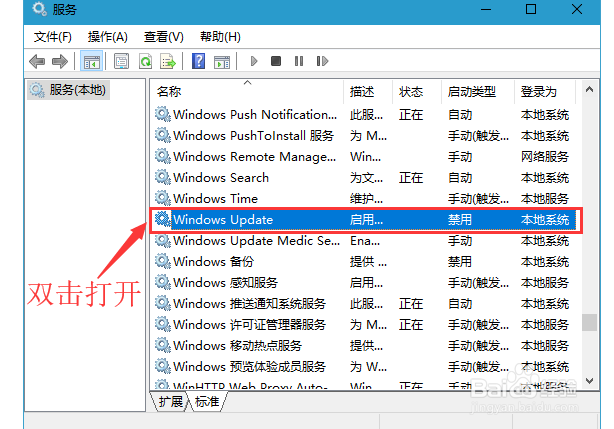
Task: Click 手动 startup type of Windows Remote Manage
Action: coord(460,157)
